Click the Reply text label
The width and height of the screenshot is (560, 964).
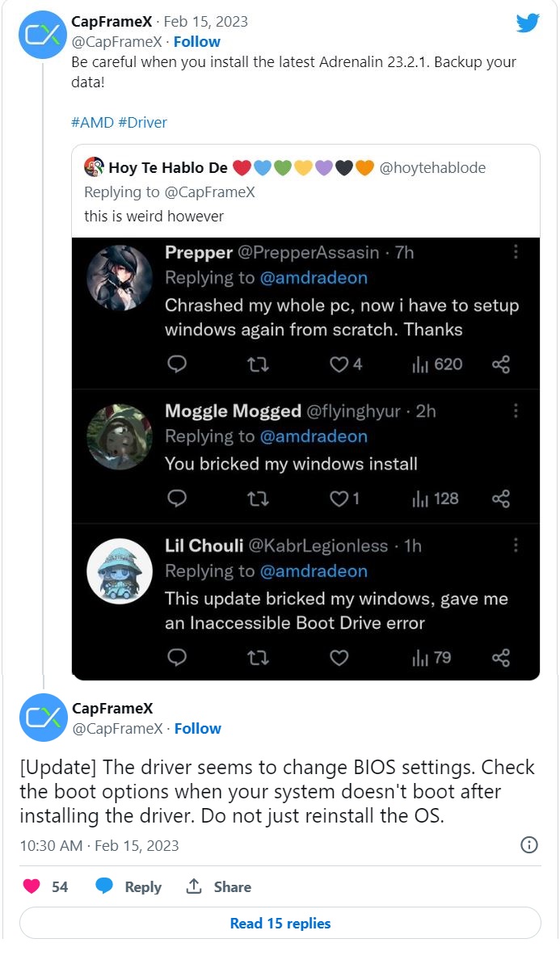[142, 886]
